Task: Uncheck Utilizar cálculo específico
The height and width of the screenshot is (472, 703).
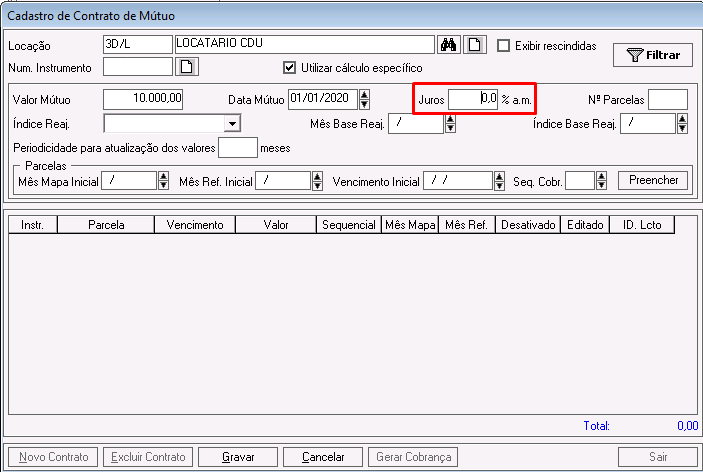Action: 289,68
